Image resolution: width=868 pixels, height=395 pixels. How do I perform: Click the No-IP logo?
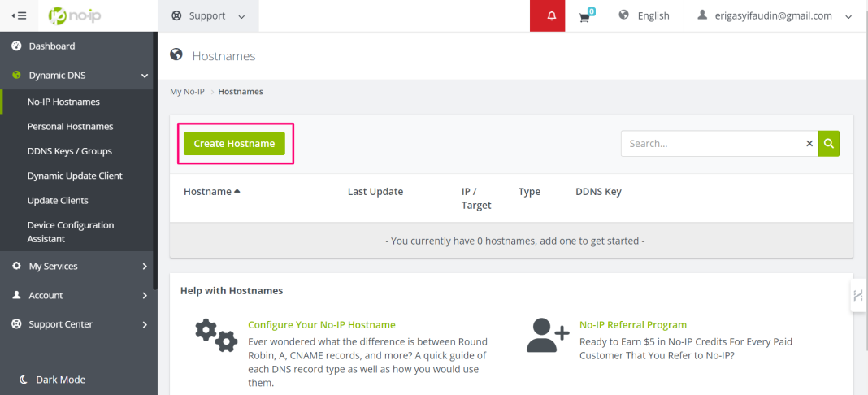(x=75, y=15)
